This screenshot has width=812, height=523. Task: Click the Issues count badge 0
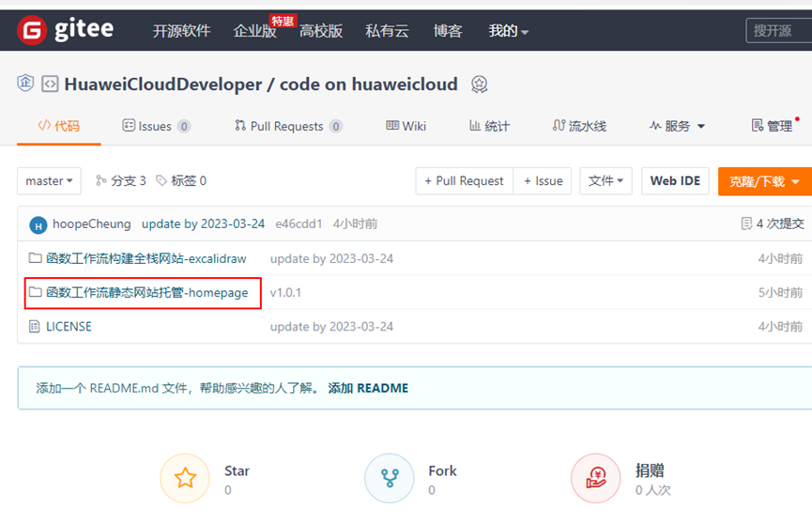184,127
